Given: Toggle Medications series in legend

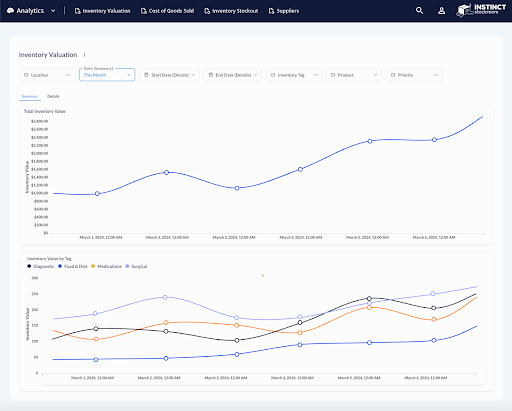Looking at the screenshot, I should click(106, 266).
